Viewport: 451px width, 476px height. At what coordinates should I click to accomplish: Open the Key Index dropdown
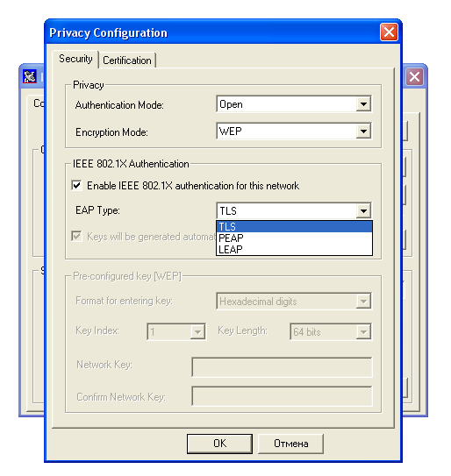197,331
